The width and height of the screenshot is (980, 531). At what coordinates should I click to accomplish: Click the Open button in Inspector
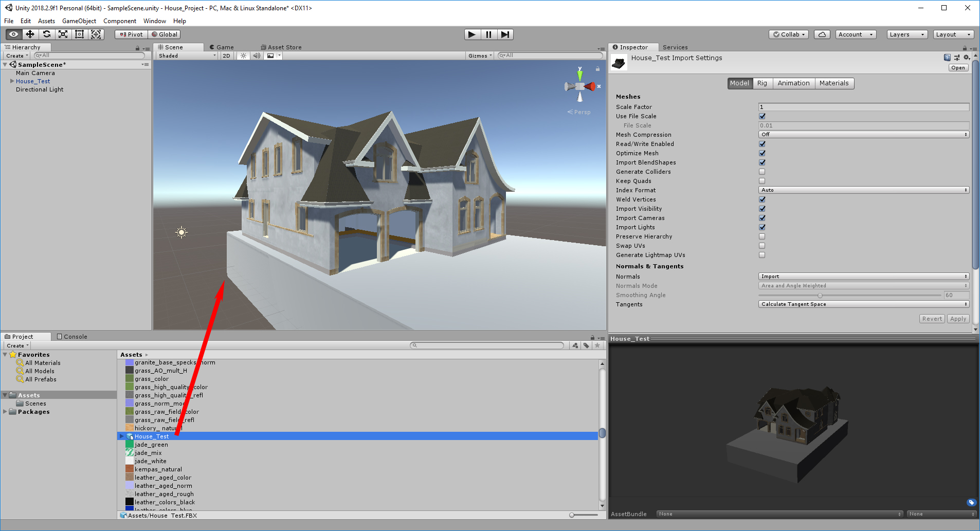tap(958, 68)
